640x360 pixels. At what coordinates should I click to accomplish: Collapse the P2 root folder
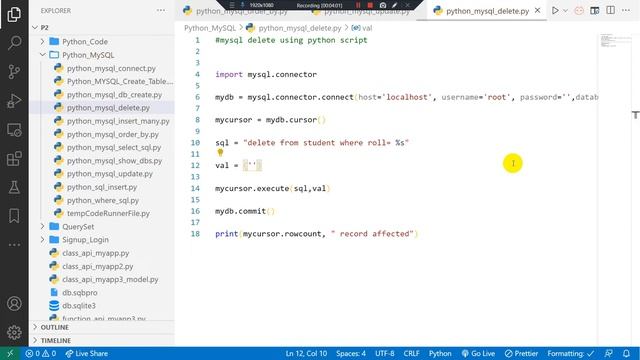tap(102, 28)
